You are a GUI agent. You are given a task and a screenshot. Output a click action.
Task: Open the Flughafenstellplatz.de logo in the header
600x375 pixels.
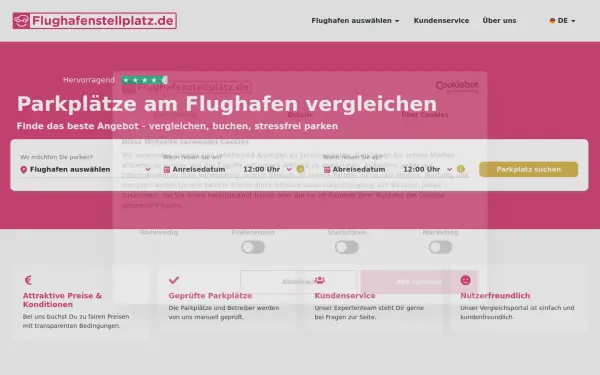click(95, 21)
